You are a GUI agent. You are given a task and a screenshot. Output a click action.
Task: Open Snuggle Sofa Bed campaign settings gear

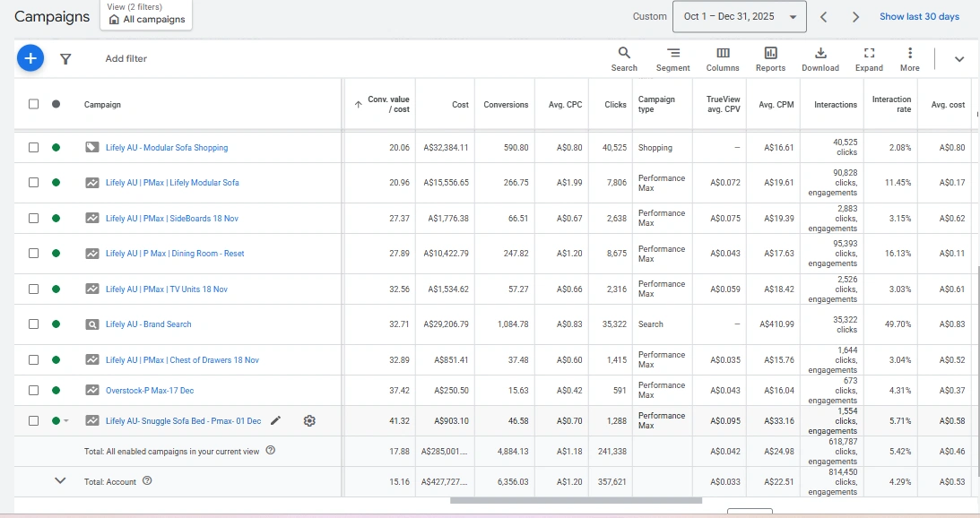(309, 420)
